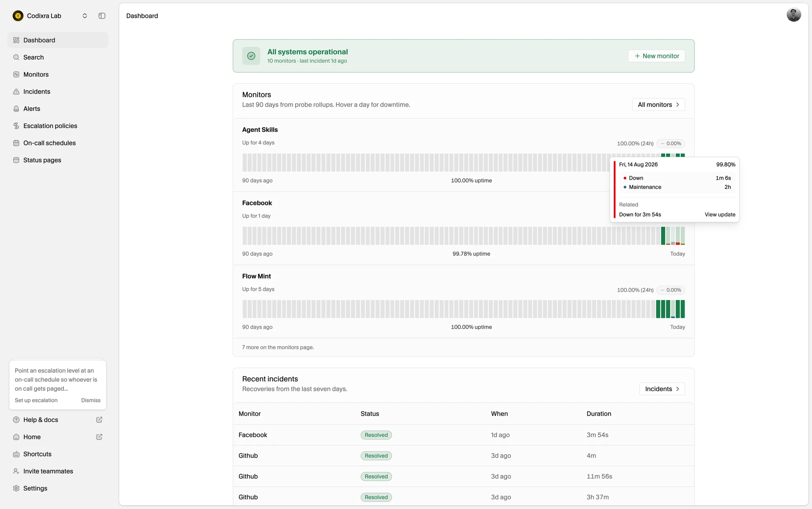
Task: Click the first grey bar in Agent Skills chart
Action: [244, 162]
